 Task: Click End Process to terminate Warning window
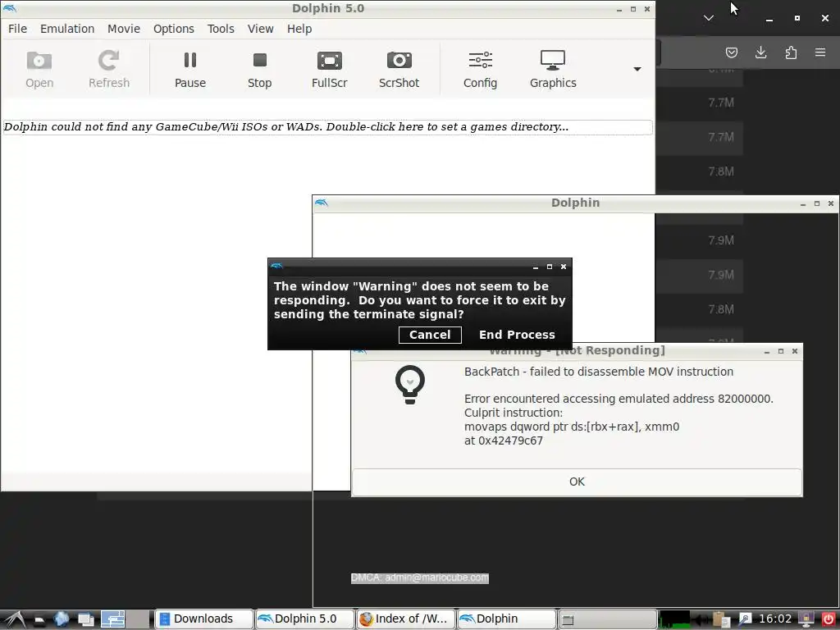(x=517, y=335)
